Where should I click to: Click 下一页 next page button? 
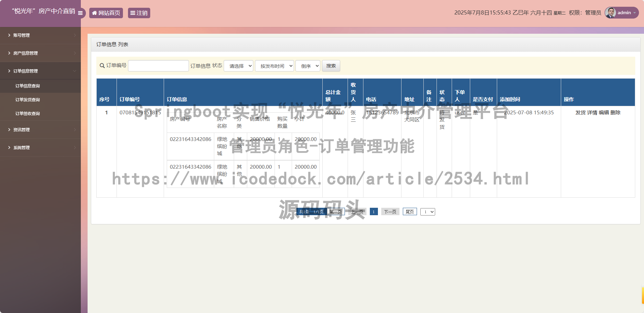[390, 212]
